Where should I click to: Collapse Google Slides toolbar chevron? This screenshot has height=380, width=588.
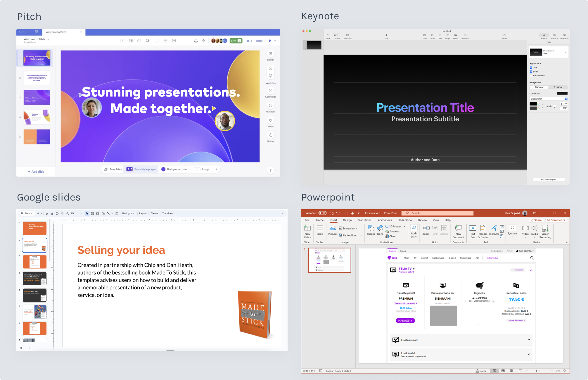tap(282, 213)
